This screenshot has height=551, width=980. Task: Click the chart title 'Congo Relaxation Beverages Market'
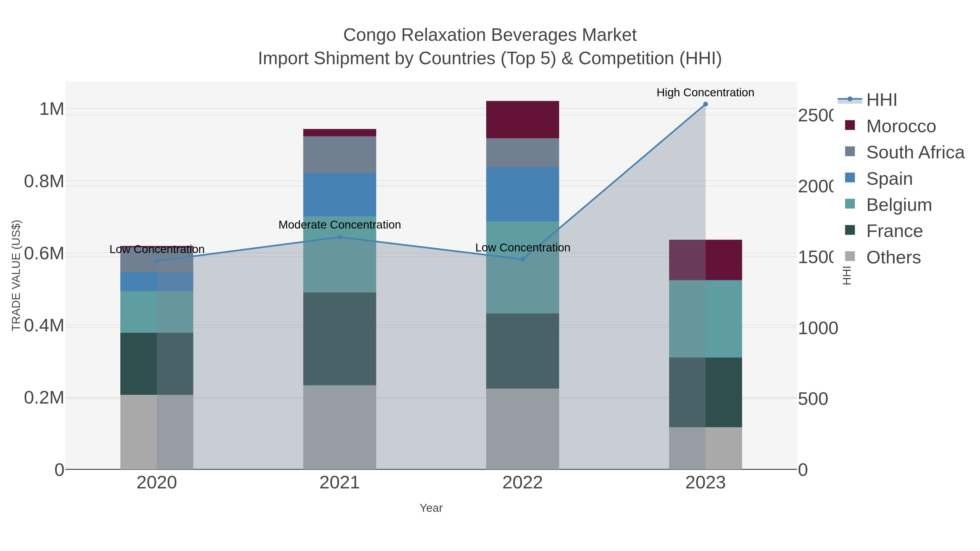point(490,35)
